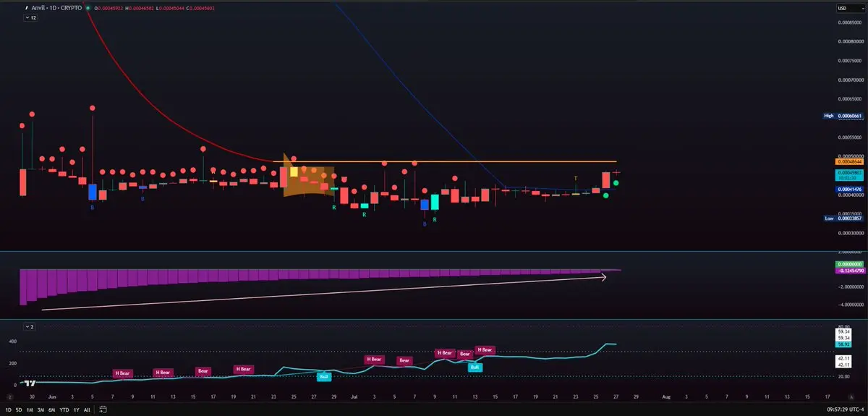
Task: Click the Jul label on the date axis
Action: tap(354, 397)
